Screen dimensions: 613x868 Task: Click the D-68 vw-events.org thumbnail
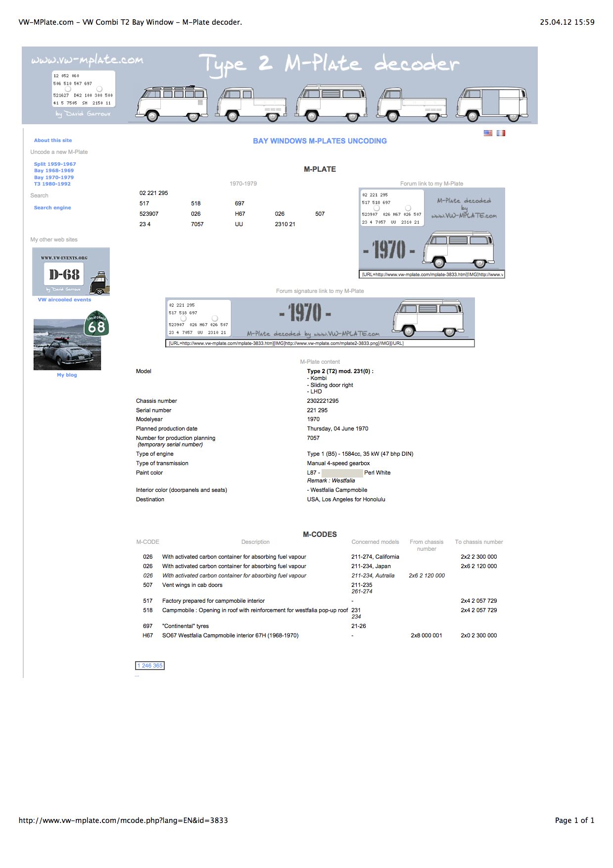(x=71, y=272)
